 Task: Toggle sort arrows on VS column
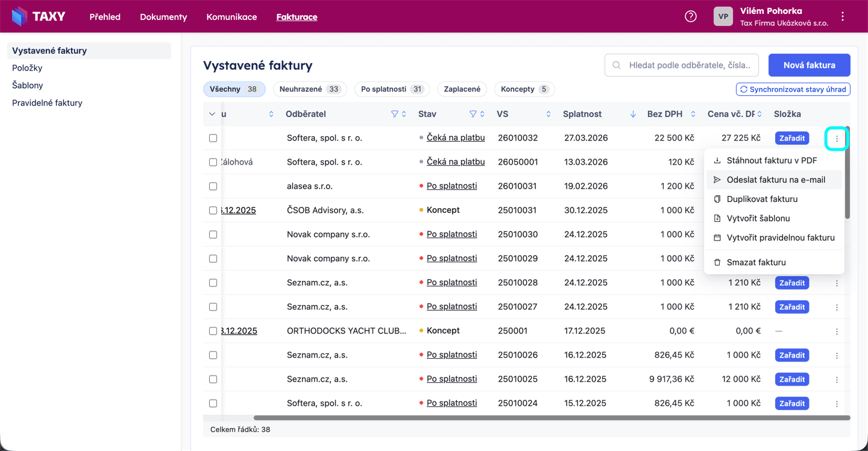click(548, 114)
